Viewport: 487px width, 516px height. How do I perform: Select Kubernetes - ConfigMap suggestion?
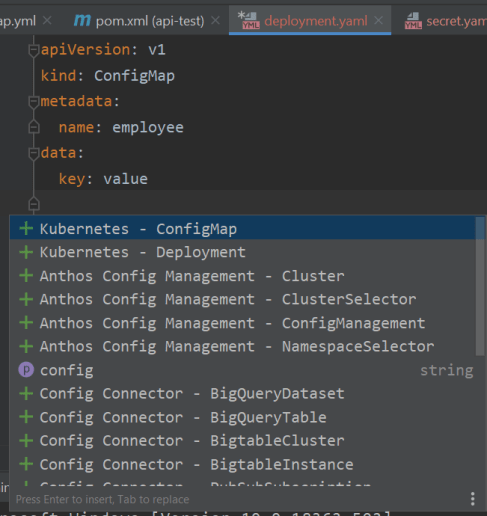(x=243, y=229)
